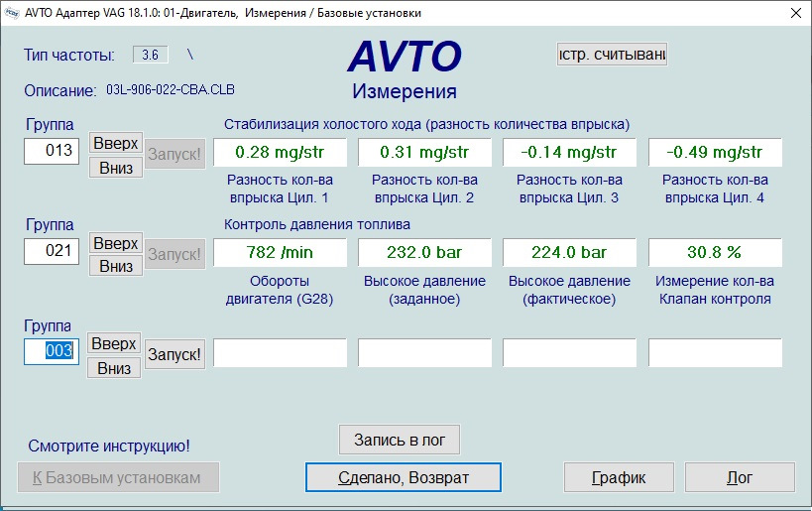The height and width of the screenshot is (511, 812).
Task: Click Вверх for group 021
Action: click(115, 243)
